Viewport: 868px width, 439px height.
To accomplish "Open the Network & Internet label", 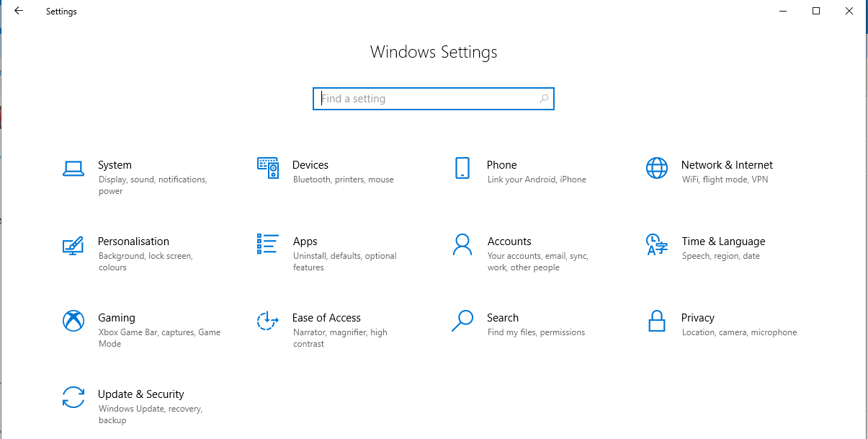I will [727, 165].
